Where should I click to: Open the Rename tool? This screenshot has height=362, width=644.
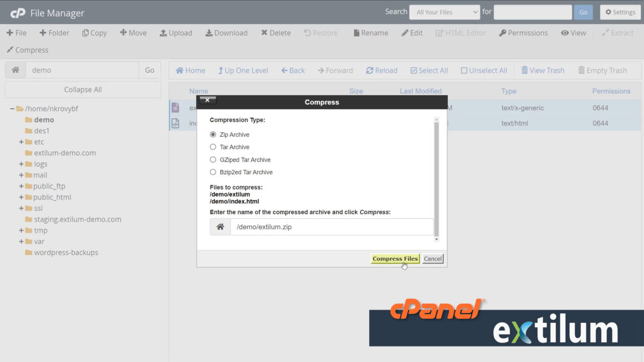370,33
